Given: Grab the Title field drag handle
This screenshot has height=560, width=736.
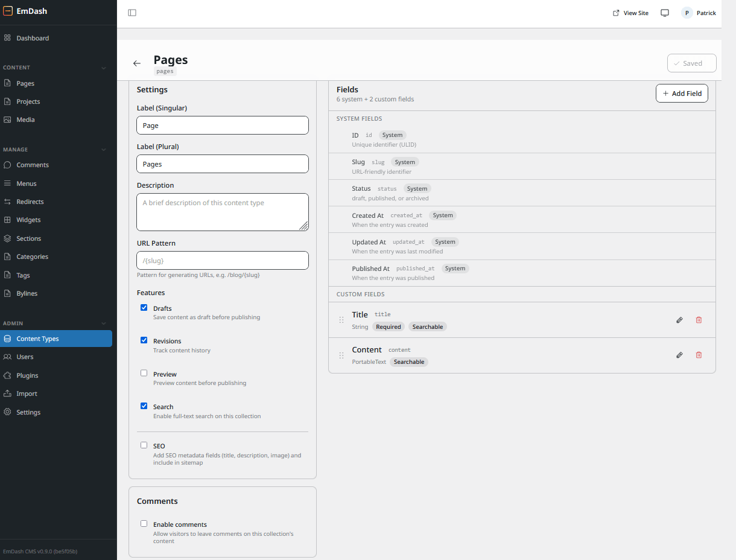Looking at the screenshot, I should pyautogui.click(x=341, y=320).
